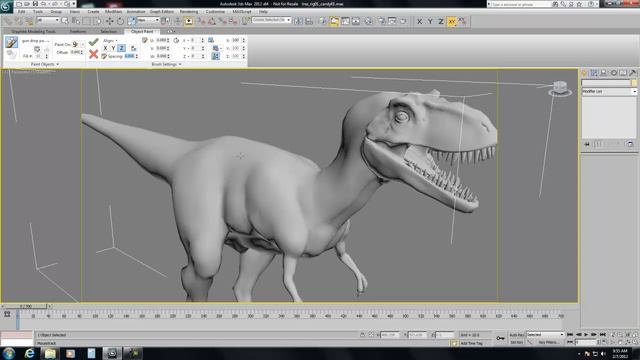
Task: Open the reference coordinate system dropdown
Action: pyautogui.click(x=149, y=20)
